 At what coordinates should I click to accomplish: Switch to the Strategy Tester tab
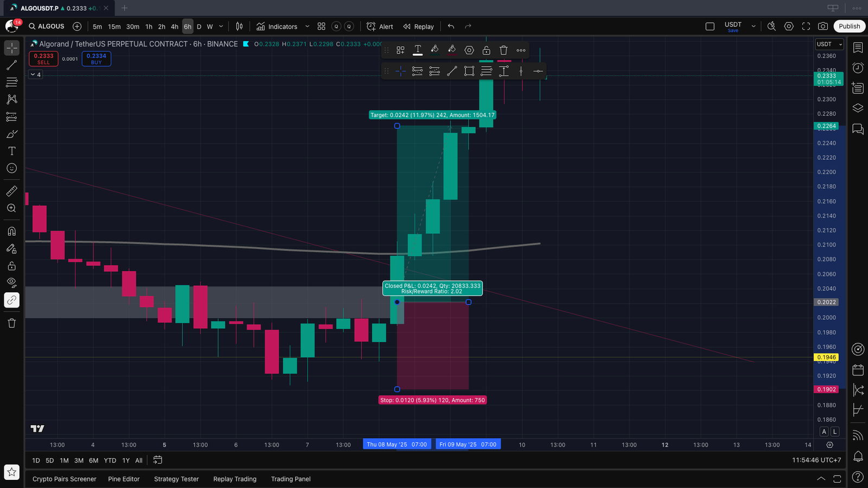pyautogui.click(x=176, y=479)
